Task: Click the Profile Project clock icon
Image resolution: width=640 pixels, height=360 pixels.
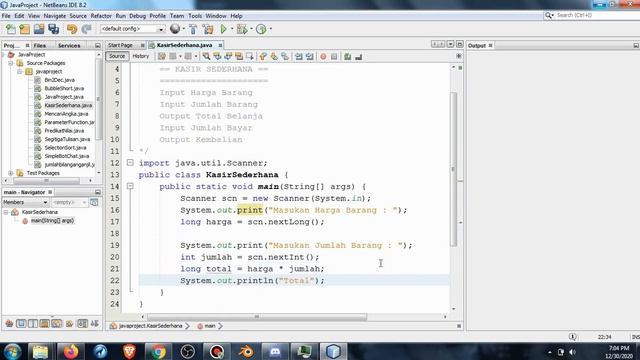Action: [261, 29]
